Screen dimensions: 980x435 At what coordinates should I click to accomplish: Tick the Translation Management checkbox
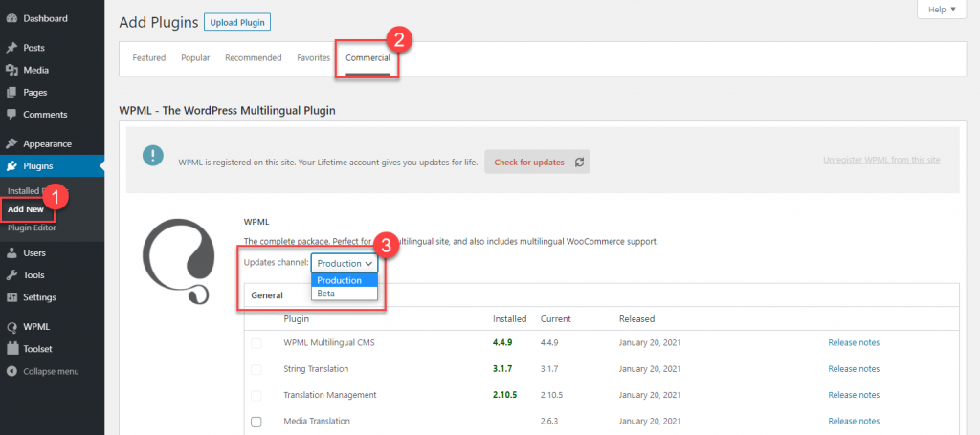[x=256, y=396]
